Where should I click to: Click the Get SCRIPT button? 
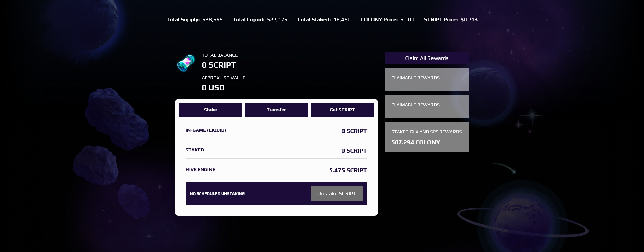pyautogui.click(x=342, y=110)
